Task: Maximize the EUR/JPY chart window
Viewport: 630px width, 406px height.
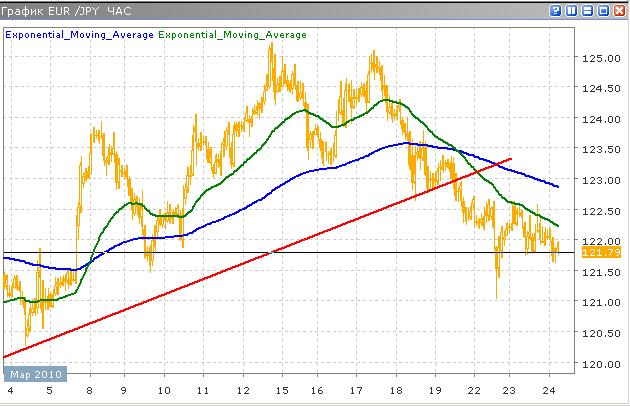Action: [603, 10]
